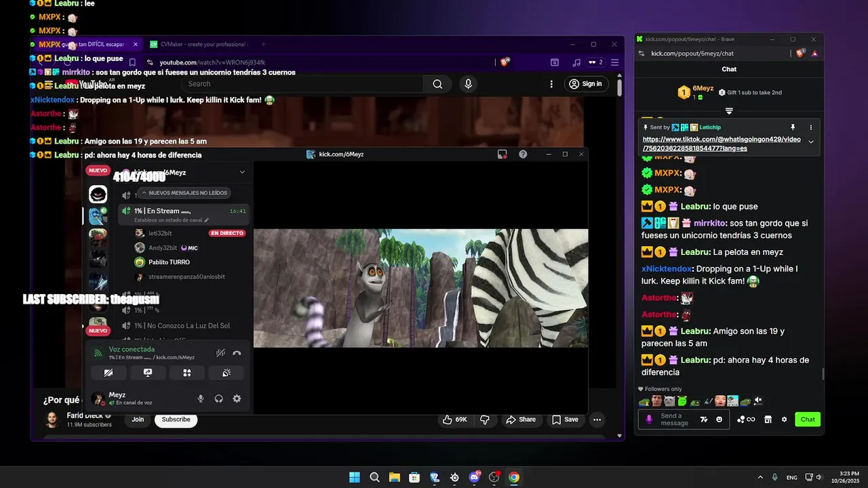Like the YouTube video with 69K likes
Screen dimensions: 868x488
pyautogui.click(x=455, y=420)
